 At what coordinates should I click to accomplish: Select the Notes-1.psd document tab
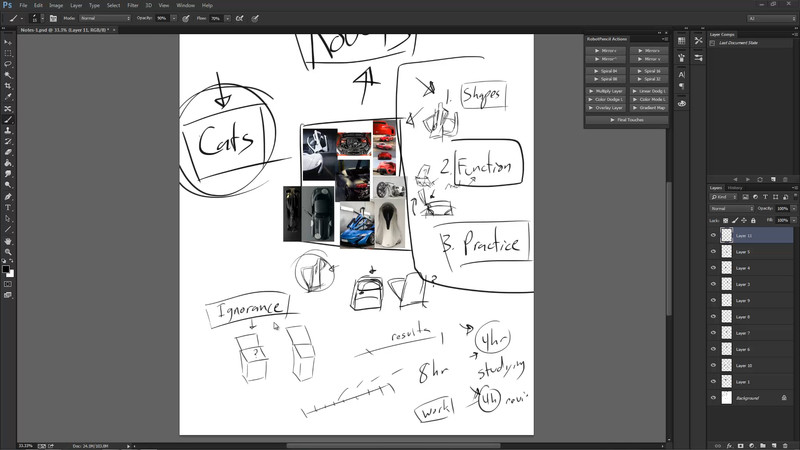pyautogui.click(x=65, y=30)
